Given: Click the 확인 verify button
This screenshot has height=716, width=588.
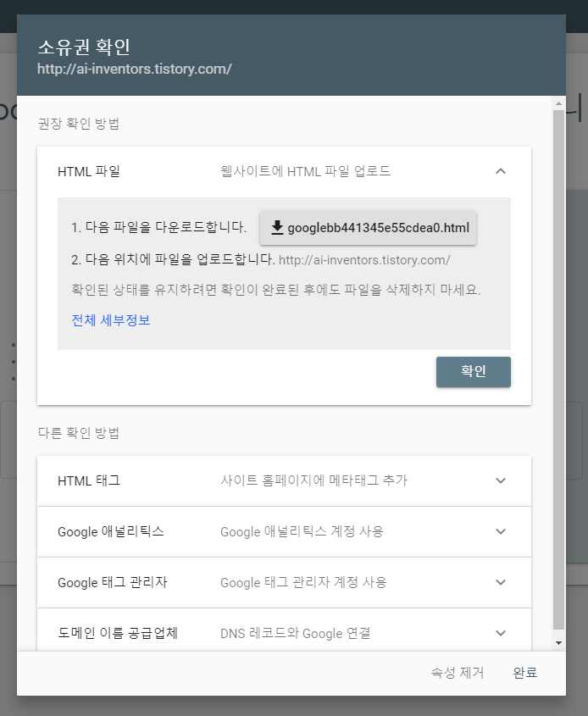Looking at the screenshot, I should coord(474,372).
